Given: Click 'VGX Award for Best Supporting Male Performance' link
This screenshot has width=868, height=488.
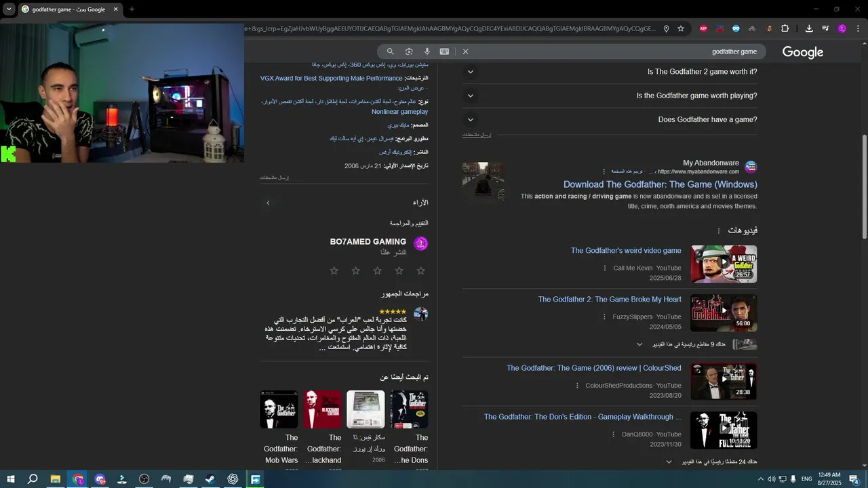Looking at the screenshot, I should 331,79.
